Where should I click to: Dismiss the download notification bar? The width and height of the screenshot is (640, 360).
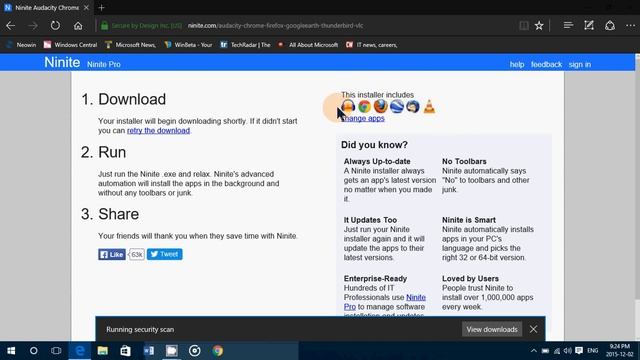pyautogui.click(x=533, y=329)
